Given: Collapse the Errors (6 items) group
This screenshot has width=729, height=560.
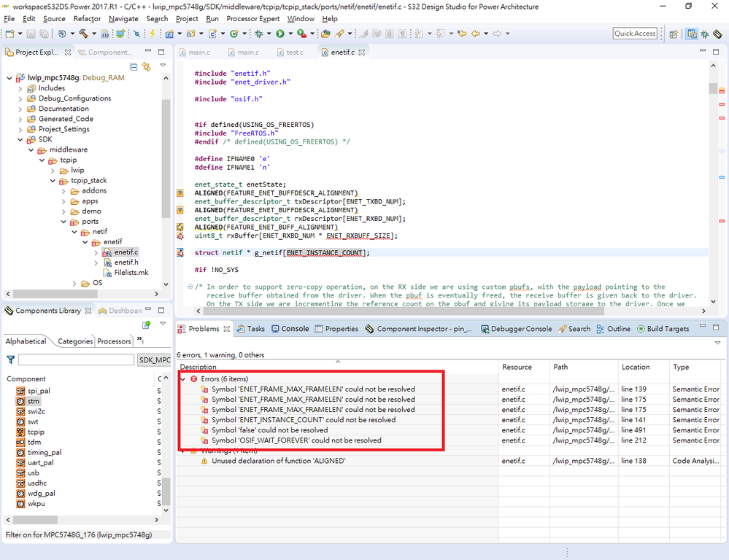Looking at the screenshot, I should point(183,379).
